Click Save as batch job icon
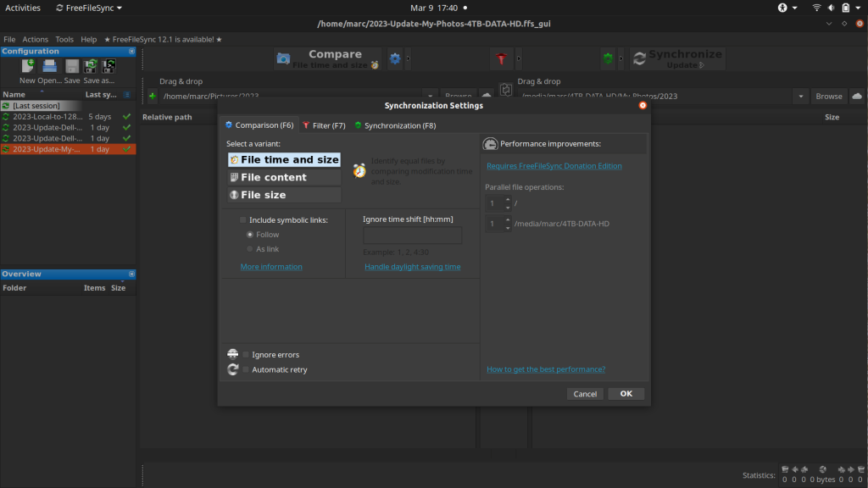This screenshot has height=488, width=868. tap(108, 66)
